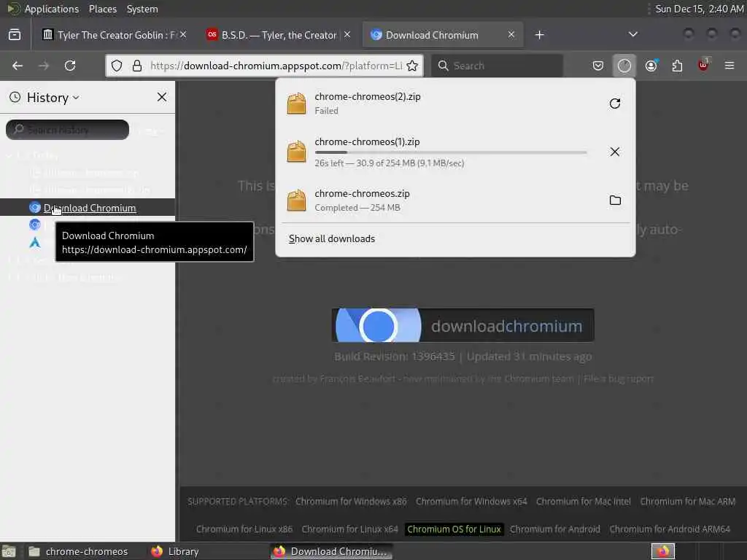The width and height of the screenshot is (747, 560).
Task: Focus the toolbar Search box
Action: pyautogui.click(x=498, y=66)
